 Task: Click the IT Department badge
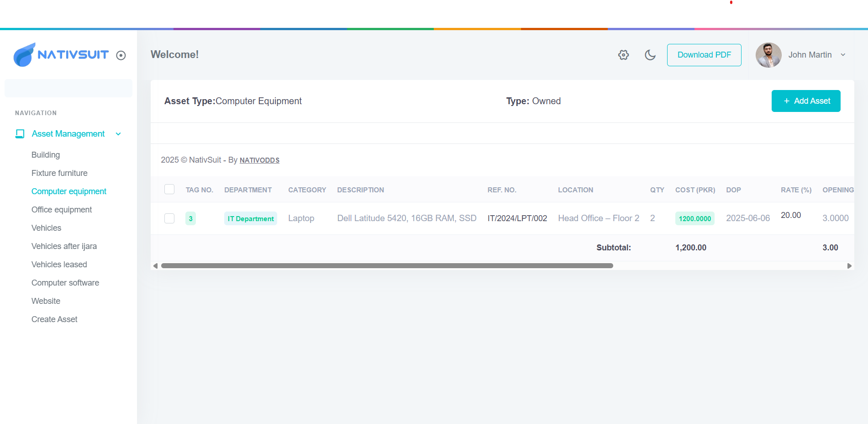coord(250,218)
